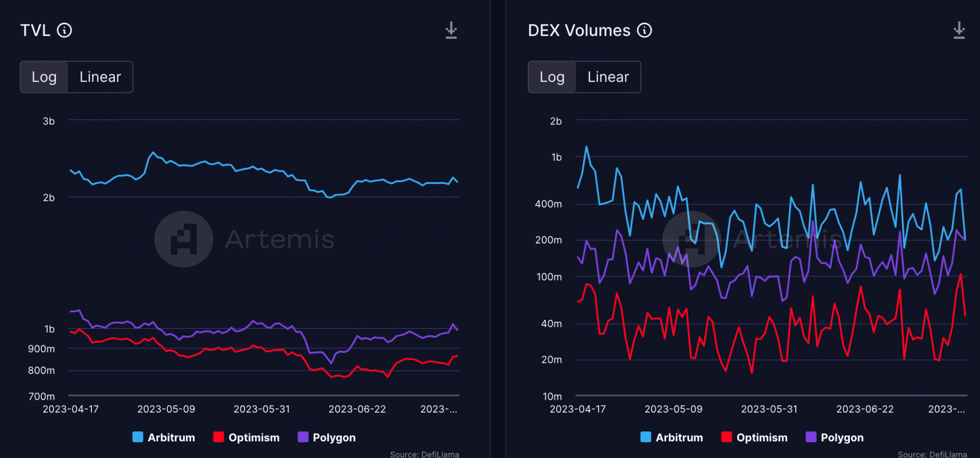Click 2023-05-09 date on DEX Volumes x-axis
This screenshot has height=458, width=980.
coord(674,409)
